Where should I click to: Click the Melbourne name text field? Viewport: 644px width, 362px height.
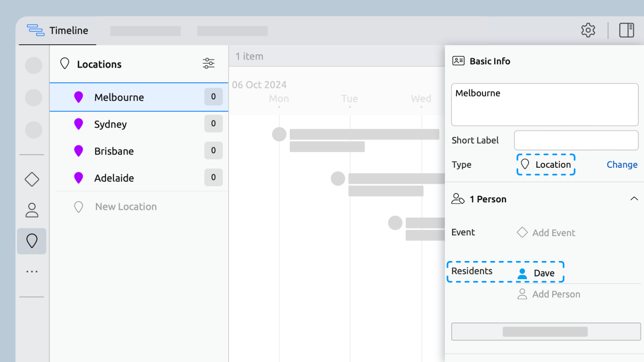545,105
